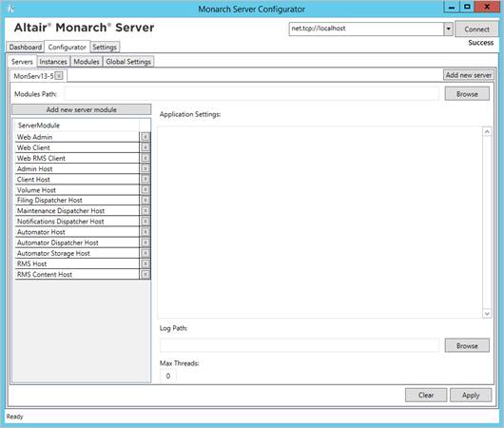Browse for the Modules Path
This screenshot has height=428, width=504.
467,94
